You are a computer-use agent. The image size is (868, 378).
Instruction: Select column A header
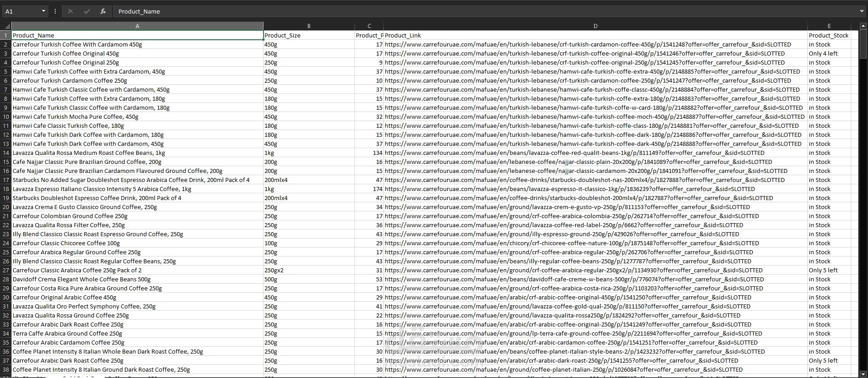(x=137, y=26)
